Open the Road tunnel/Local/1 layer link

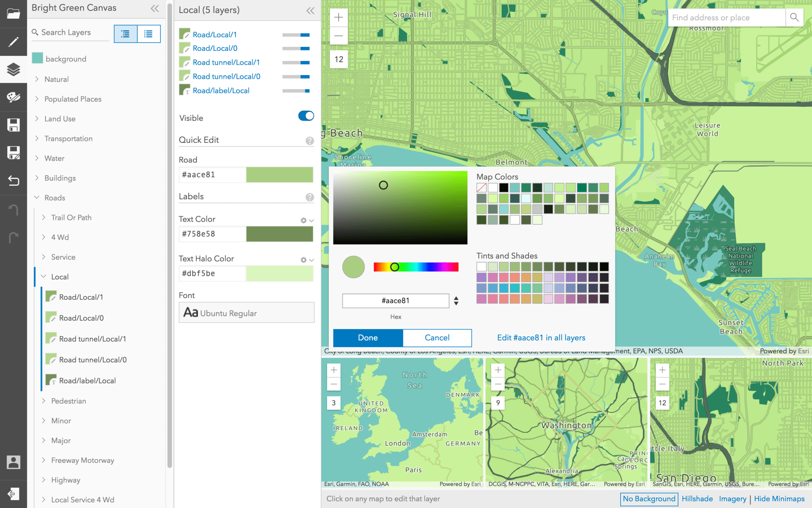pyautogui.click(x=226, y=62)
